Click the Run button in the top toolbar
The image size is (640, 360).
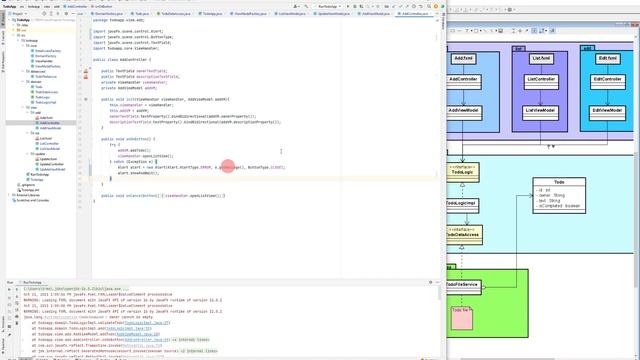click(x=348, y=7)
